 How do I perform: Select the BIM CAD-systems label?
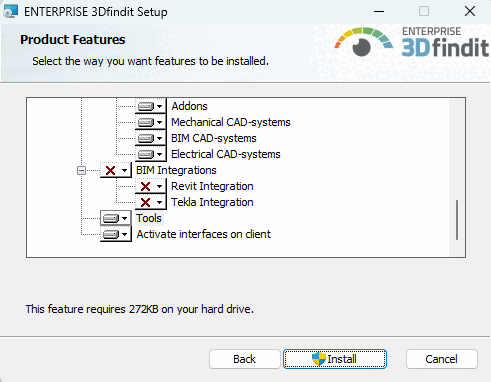pyautogui.click(x=214, y=138)
